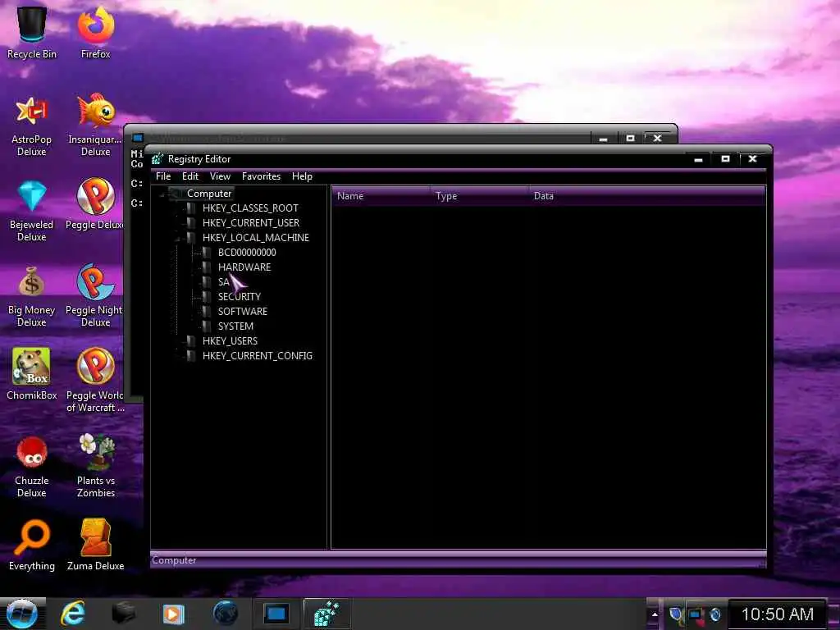Select the Computer root node
The height and width of the screenshot is (630, 840).
(209, 194)
